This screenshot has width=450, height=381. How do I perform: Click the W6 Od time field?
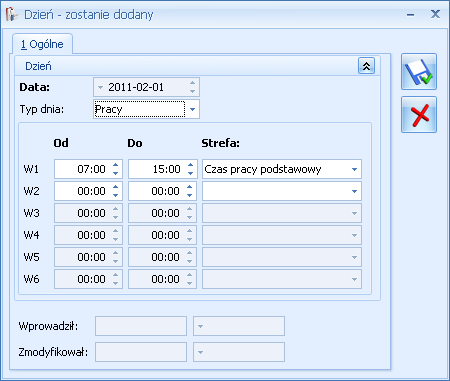[88, 279]
